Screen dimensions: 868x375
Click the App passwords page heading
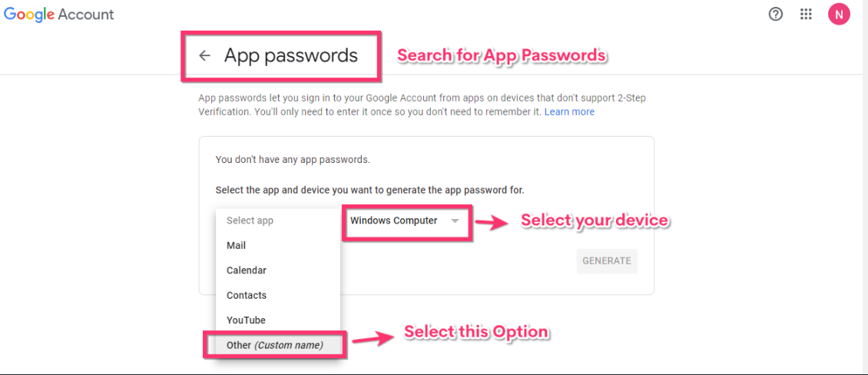(291, 56)
